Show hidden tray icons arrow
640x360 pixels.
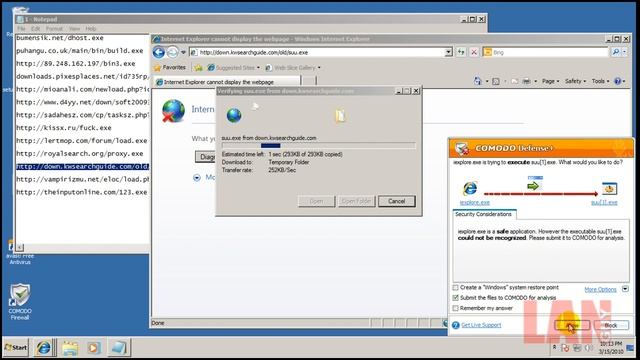[x=554, y=347]
